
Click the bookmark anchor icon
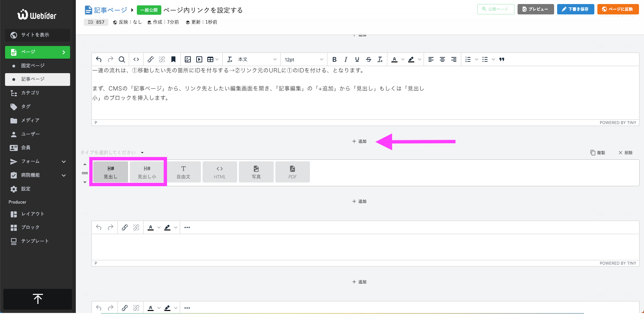173,59
